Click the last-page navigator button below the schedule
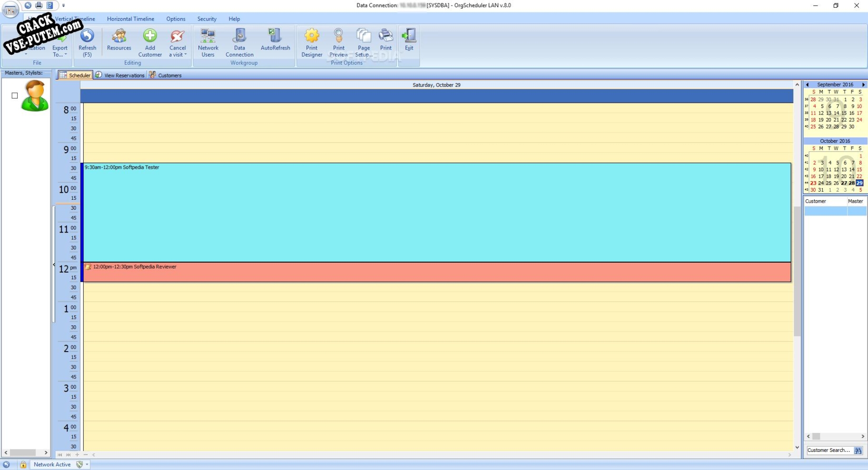 (x=69, y=455)
